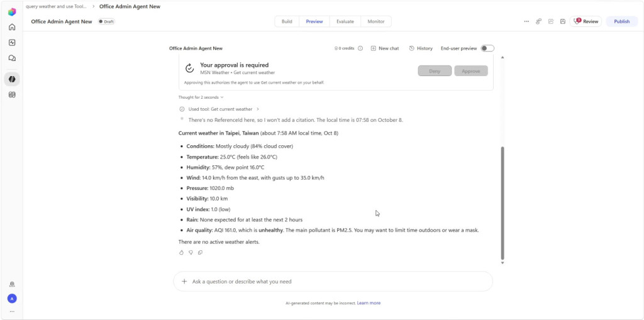The height and width of the screenshot is (320, 644).
Task: Open the Home icon in left sidebar
Action: (12, 27)
